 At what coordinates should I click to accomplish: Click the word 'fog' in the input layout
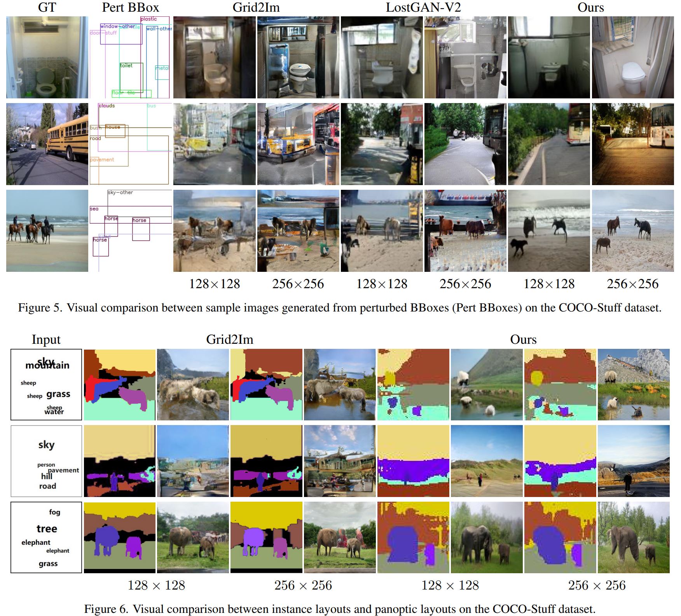55,512
